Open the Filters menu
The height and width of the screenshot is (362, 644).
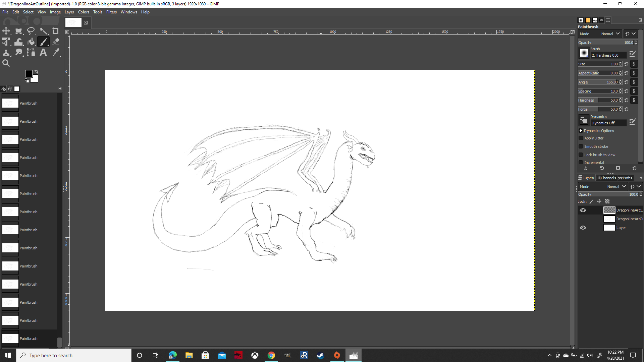tap(111, 12)
